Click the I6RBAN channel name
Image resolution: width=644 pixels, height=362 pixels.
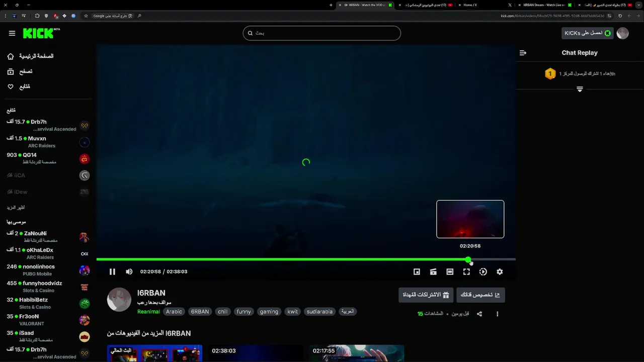[151, 293]
